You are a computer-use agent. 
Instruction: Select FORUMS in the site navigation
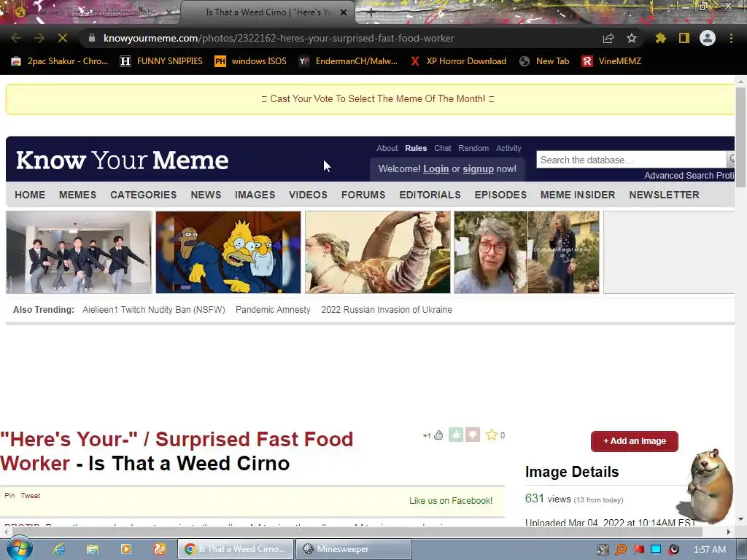[x=363, y=195]
